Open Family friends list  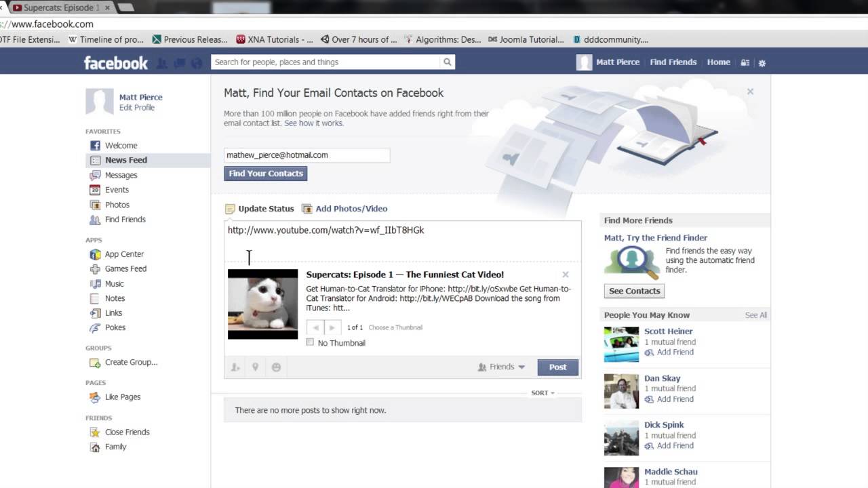pyautogui.click(x=115, y=447)
